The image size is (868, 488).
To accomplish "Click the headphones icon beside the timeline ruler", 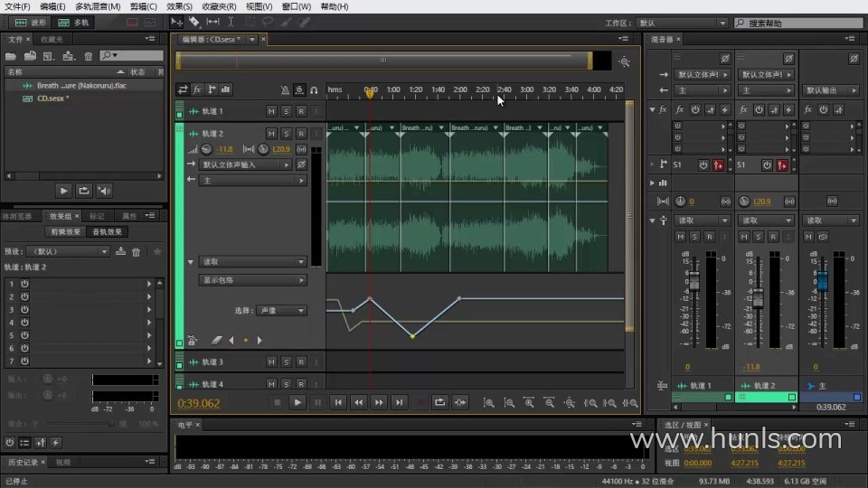I will (x=314, y=89).
